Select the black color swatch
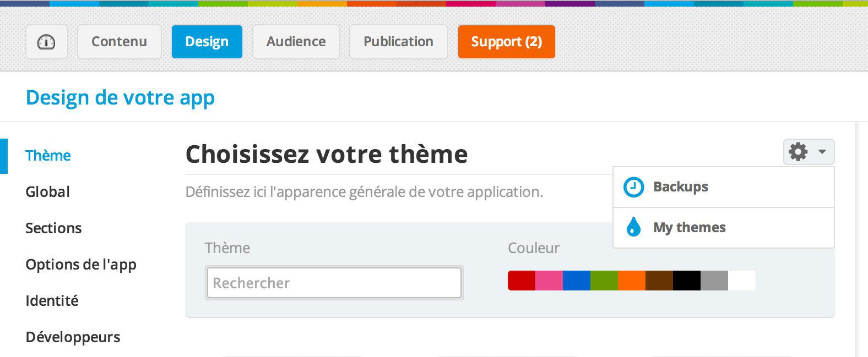The width and height of the screenshot is (868, 357). [687, 281]
